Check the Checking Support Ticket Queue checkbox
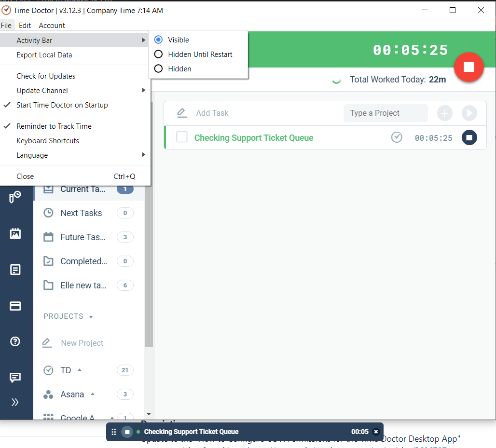Image resolution: width=496 pixels, height=448 pixels. (182, 137)
